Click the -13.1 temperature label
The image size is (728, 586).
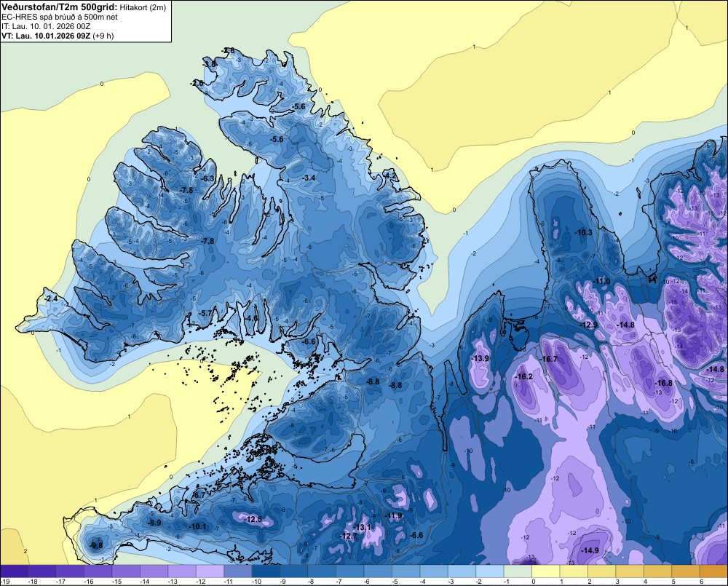click(x=362, y=527)
